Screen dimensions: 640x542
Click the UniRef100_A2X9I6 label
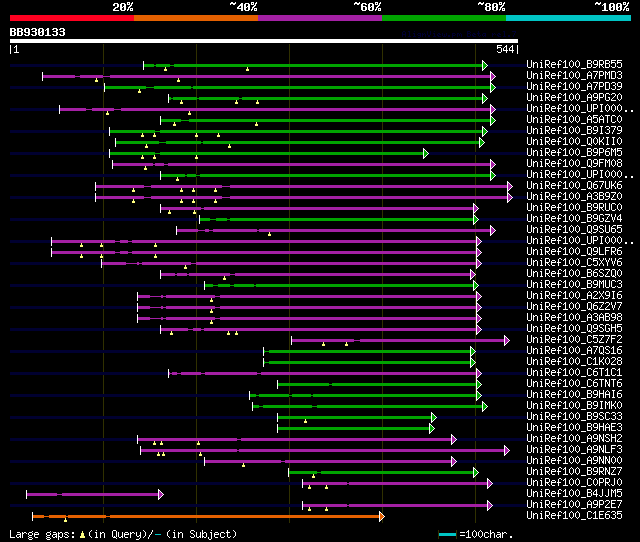coord(574,296)
